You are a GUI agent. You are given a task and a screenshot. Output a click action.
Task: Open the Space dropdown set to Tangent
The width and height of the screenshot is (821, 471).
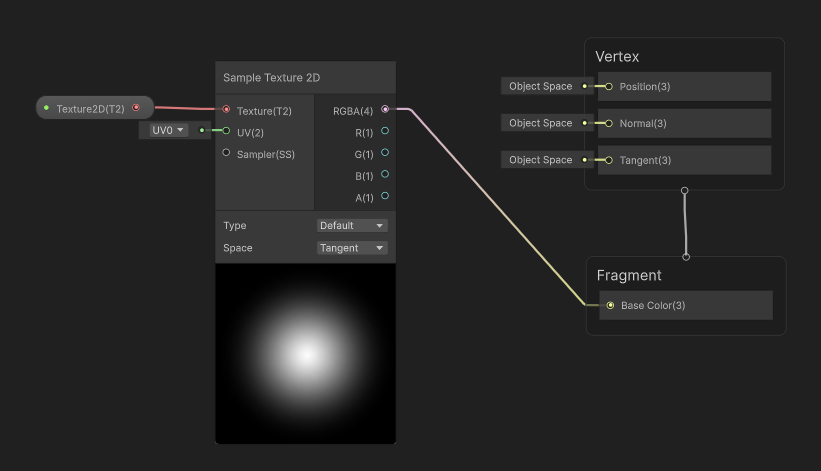tap(352, 248)
